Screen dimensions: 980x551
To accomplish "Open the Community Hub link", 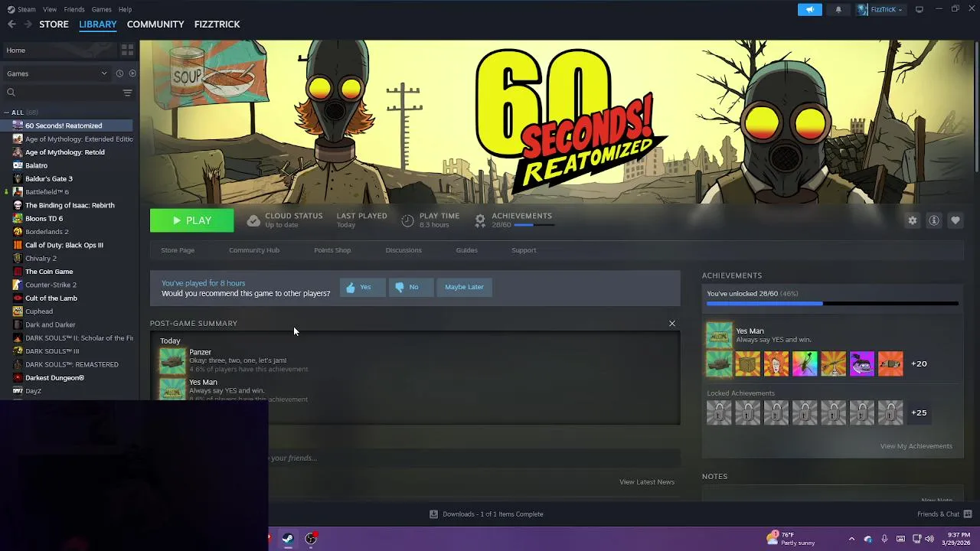I will (254, 250).
